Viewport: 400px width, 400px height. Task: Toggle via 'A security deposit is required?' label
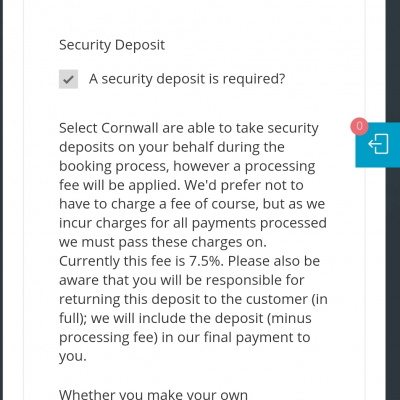(187, 79)
